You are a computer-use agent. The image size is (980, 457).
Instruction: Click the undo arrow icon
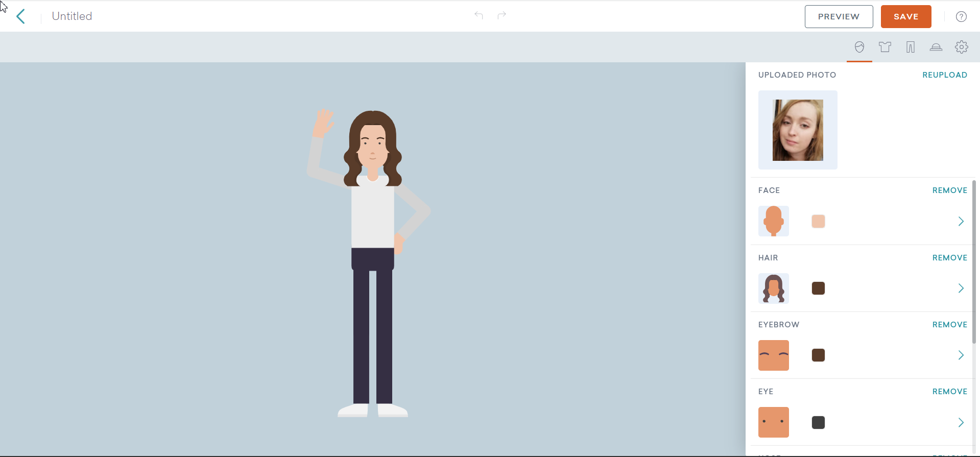click(x=479, y=15)
